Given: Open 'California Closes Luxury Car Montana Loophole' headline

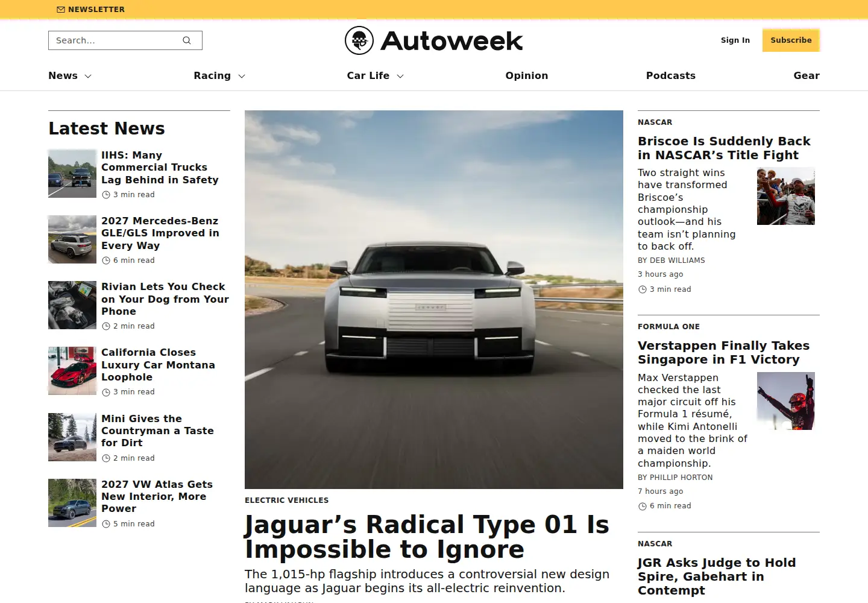Looking at the screenshot, I should (158, 365).
